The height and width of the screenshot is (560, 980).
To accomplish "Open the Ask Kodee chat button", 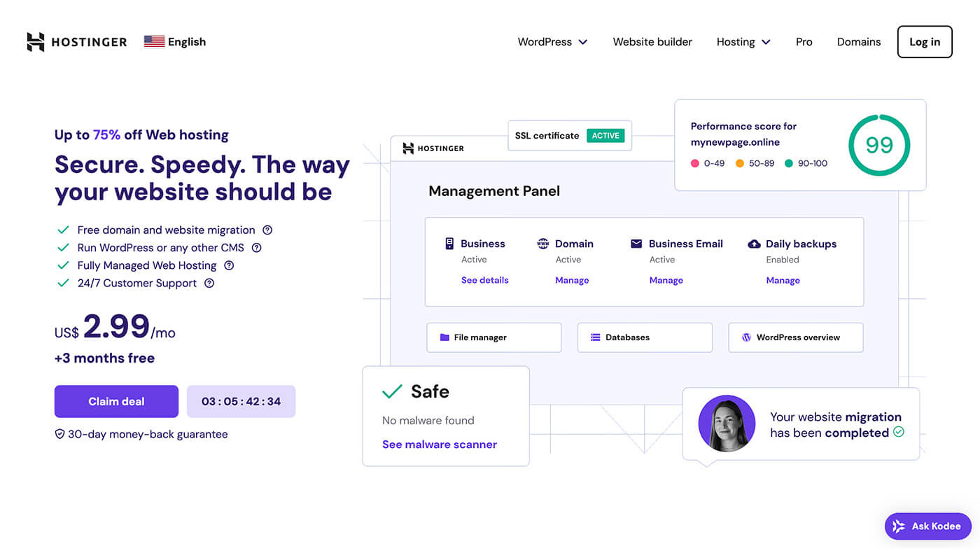I will [x=927, y=526].
